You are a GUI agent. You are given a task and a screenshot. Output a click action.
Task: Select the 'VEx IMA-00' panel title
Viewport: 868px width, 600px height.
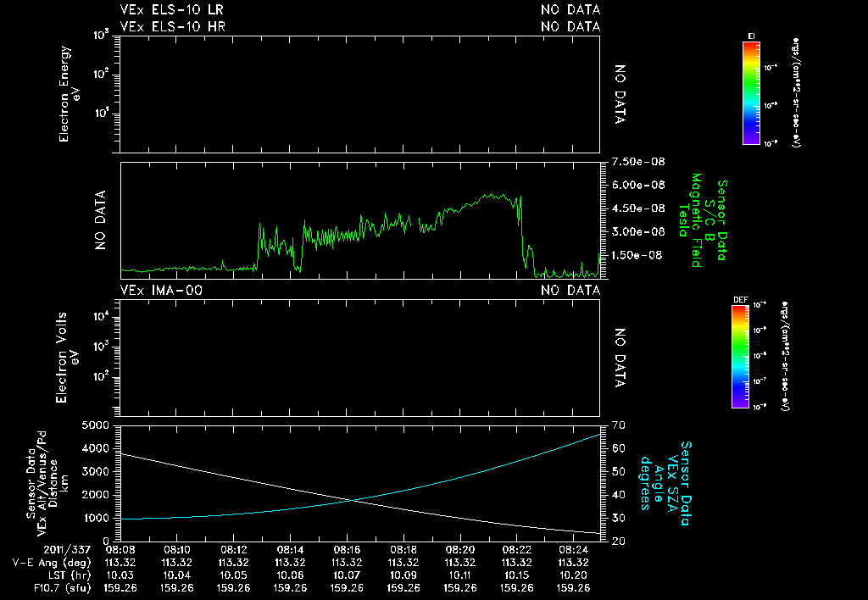click(161, 290)
